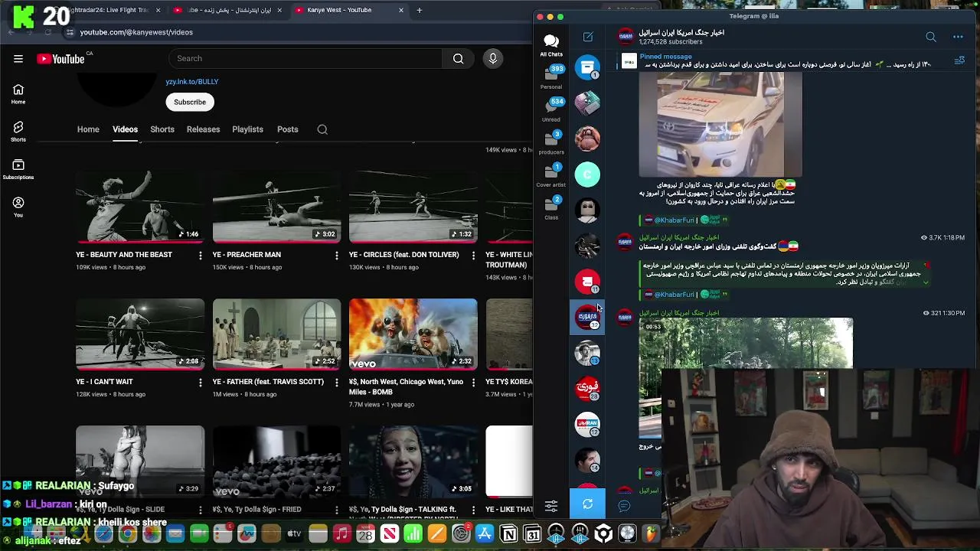Open the YouTube hamburger guide menu
Image resolution: width=980 pixels, height=551 pixels.
click(18, 59)
